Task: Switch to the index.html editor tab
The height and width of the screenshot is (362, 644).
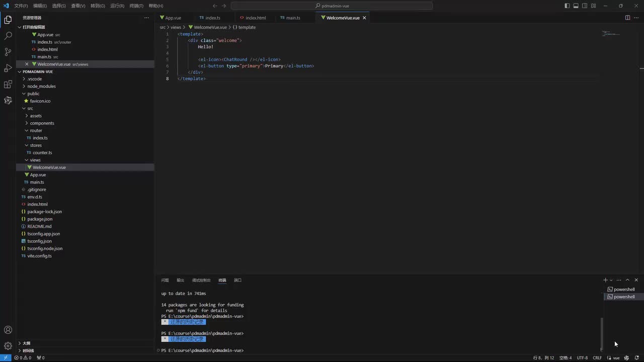Action: [256, 18]
